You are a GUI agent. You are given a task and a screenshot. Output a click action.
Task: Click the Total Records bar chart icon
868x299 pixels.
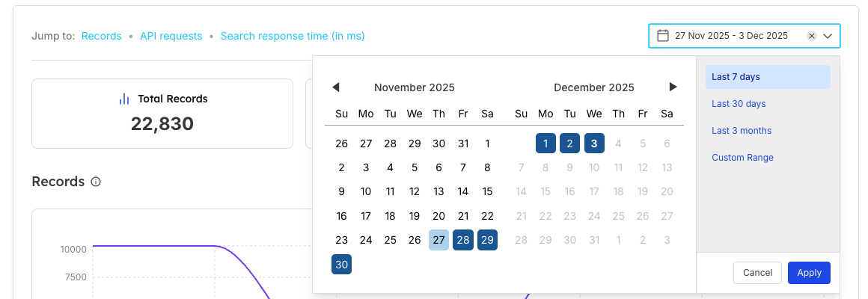tap(124, 99)
